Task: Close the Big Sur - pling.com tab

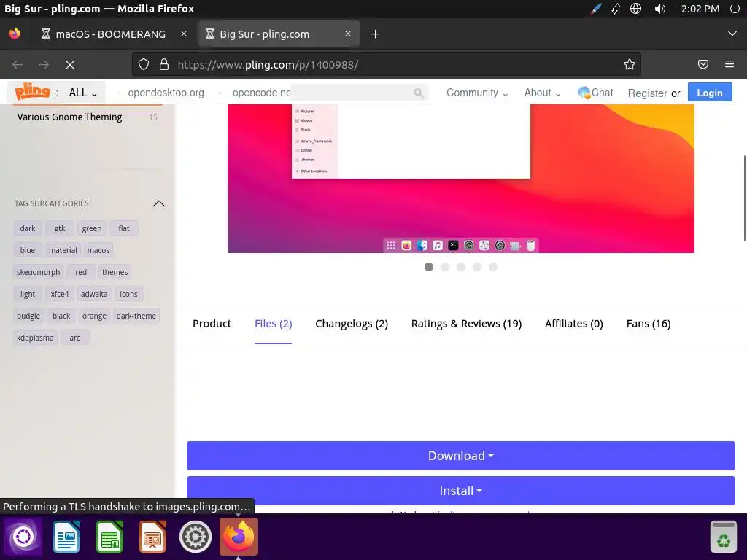Action: (x=348, y=34)
